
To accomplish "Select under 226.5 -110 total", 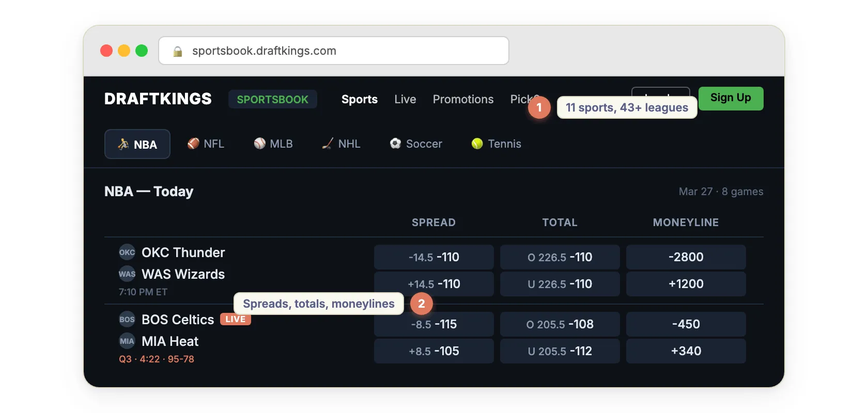I will click(560, 284).
